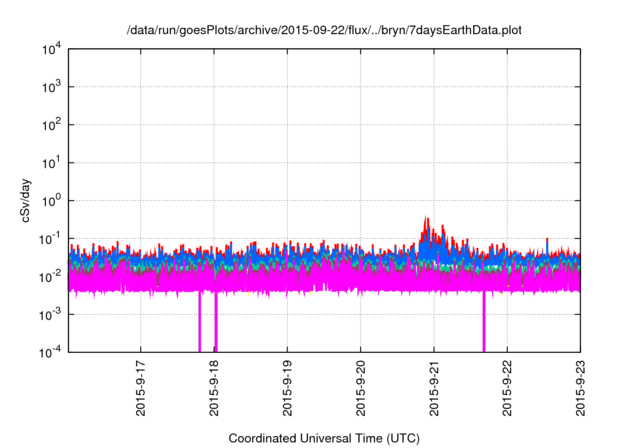
Task: Click the cSv/day axis title
Action: tap(25, 200)
